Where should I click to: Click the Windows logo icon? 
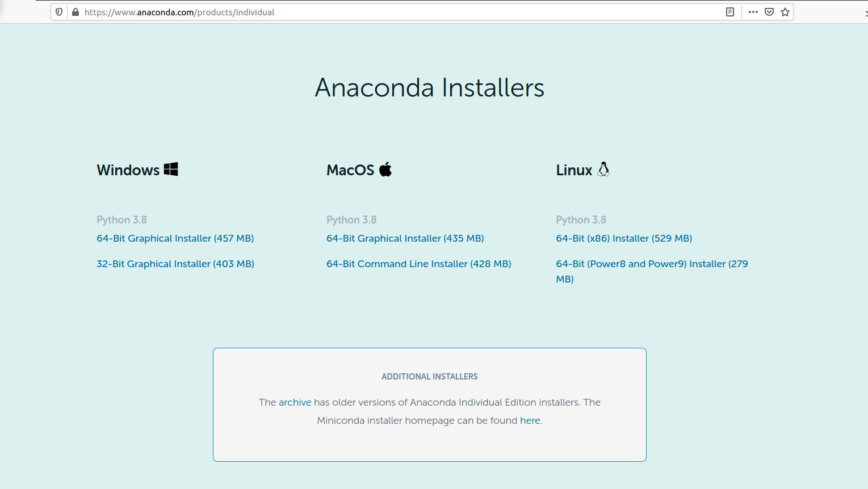coord(171,169)
